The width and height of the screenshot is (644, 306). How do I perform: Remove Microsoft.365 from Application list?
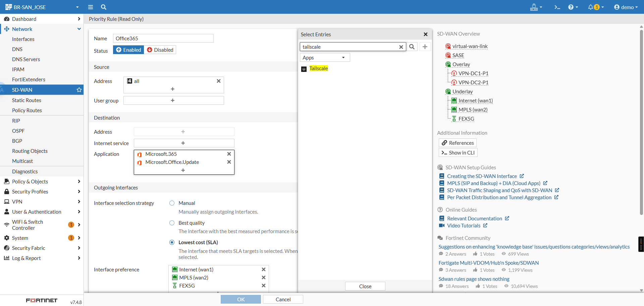pyautogui.click(x=229, y=154)
